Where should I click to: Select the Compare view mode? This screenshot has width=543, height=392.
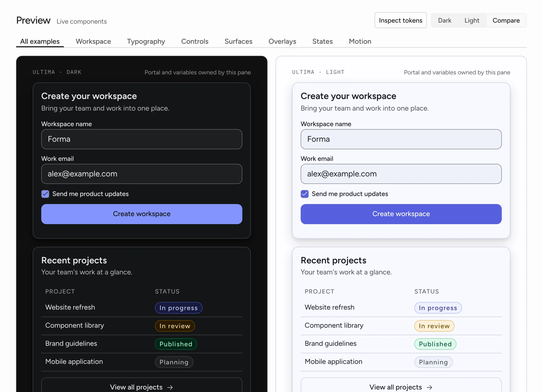pos(506,20)
